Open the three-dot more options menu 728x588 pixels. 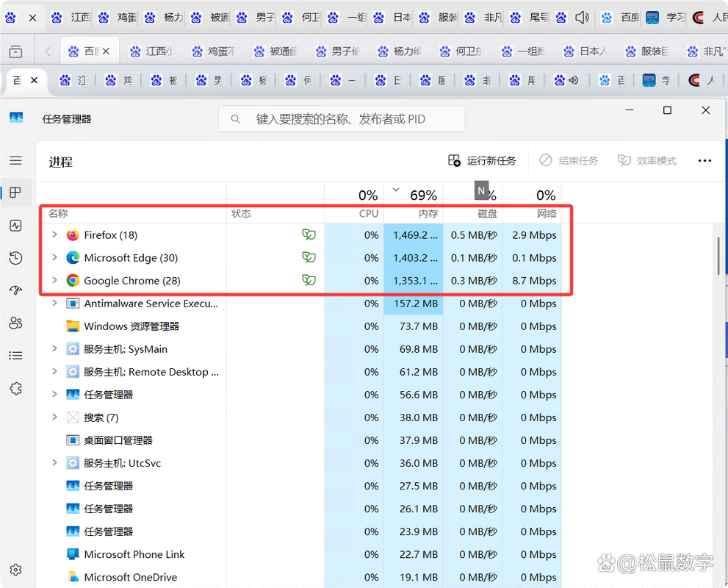(x=704, y=161)
